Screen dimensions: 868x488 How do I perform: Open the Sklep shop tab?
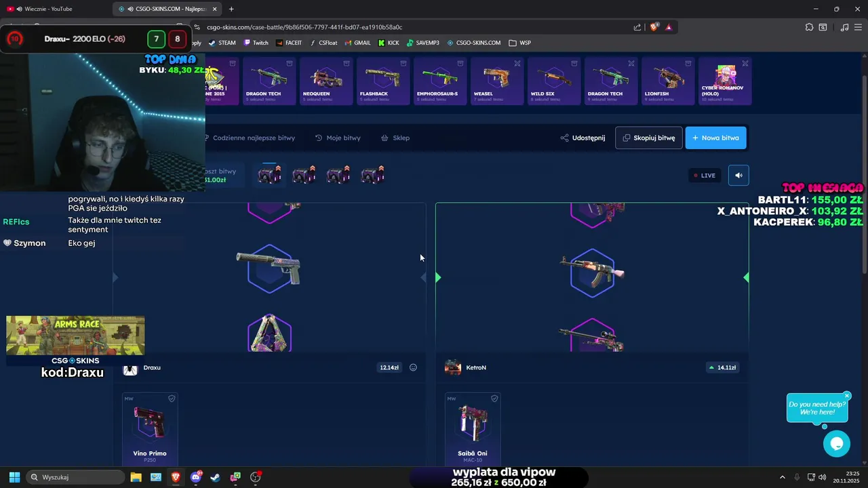point(395,138)
